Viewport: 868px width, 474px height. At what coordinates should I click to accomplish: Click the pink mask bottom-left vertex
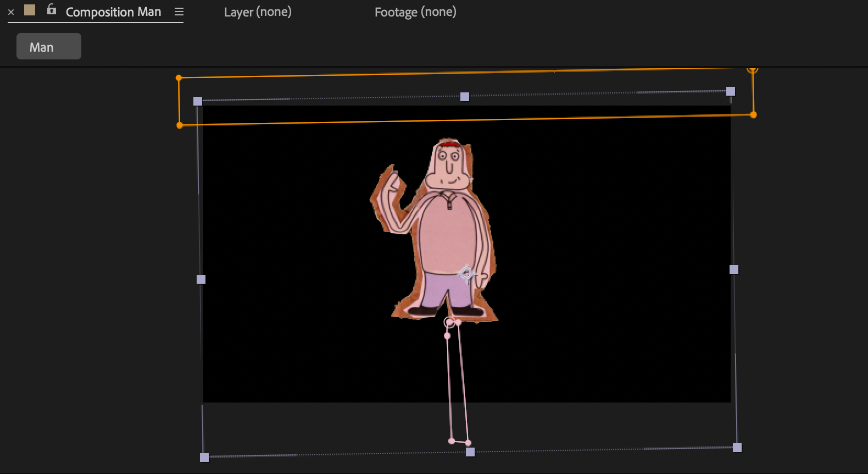pos(452,441)
